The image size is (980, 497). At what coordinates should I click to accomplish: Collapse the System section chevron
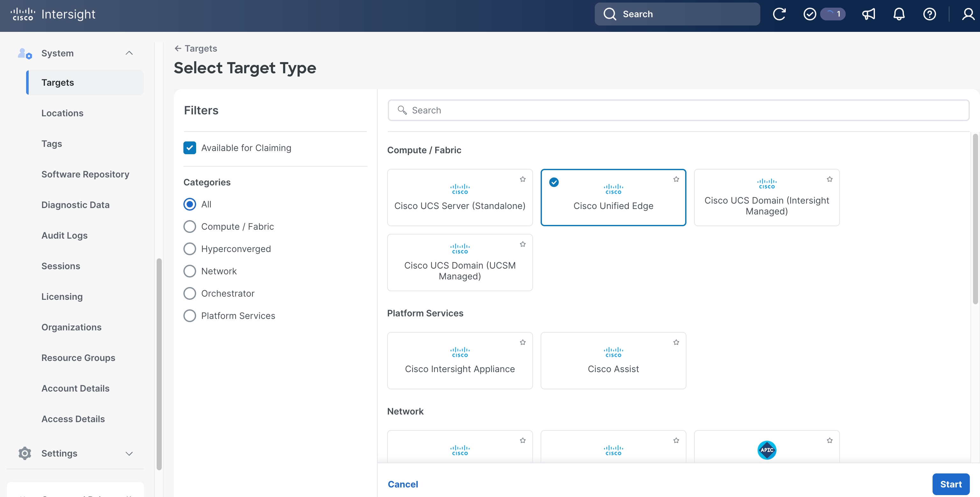click(129, 53)
